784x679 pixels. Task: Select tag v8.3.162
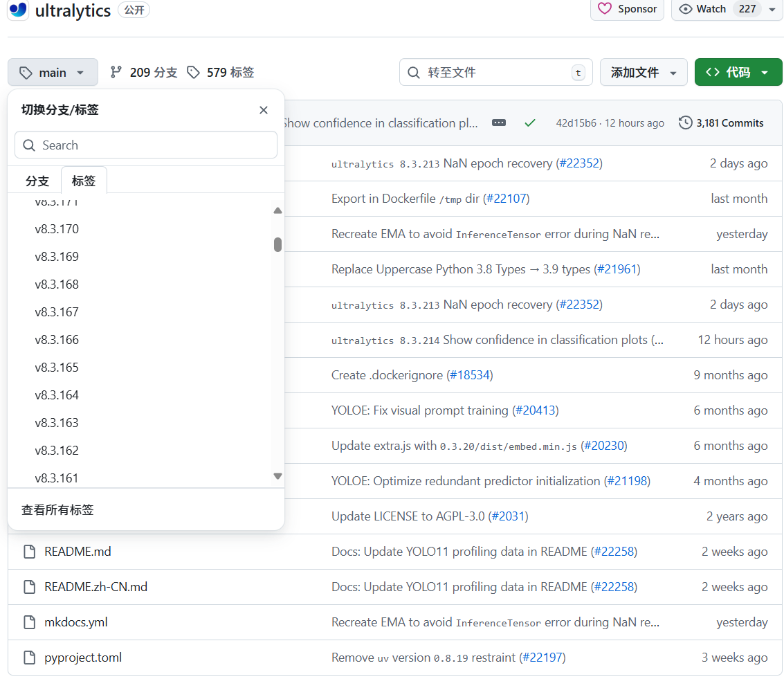tap(57, 451)
